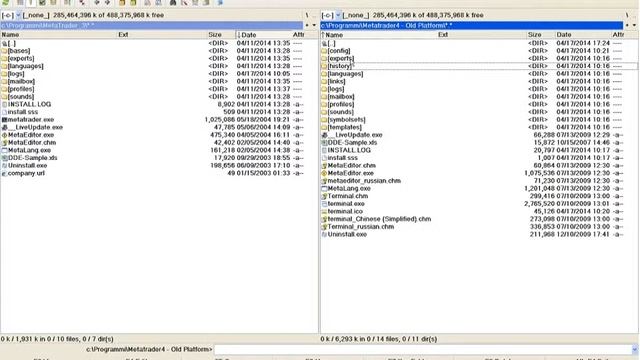Image resolution: width=640 pixels, height=360 pixels.
Task: Click the right panel Old Platform path bar
Action: point(472,25)
